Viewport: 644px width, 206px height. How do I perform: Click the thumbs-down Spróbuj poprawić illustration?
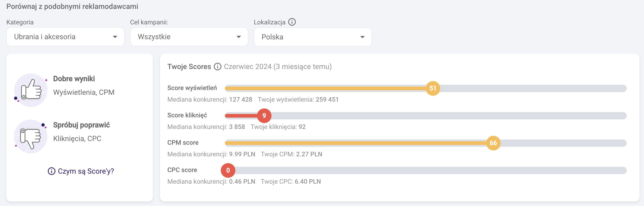30,136
